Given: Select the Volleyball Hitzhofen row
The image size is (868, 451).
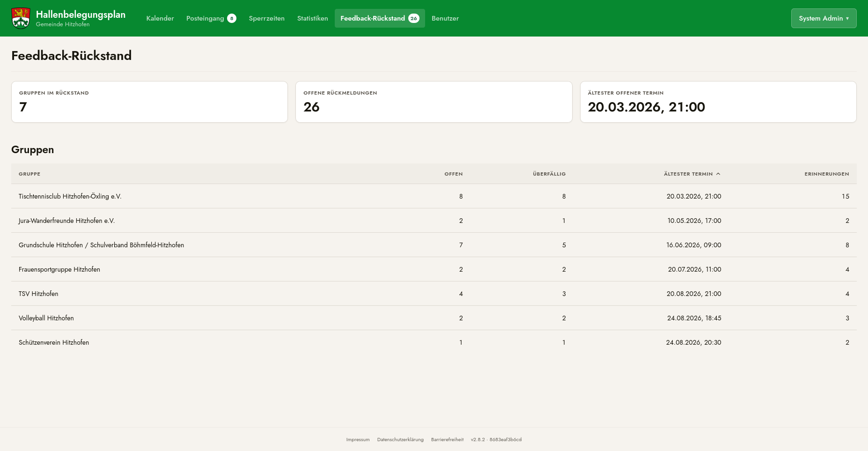Looking at the screenshot, I should (434, 318).
